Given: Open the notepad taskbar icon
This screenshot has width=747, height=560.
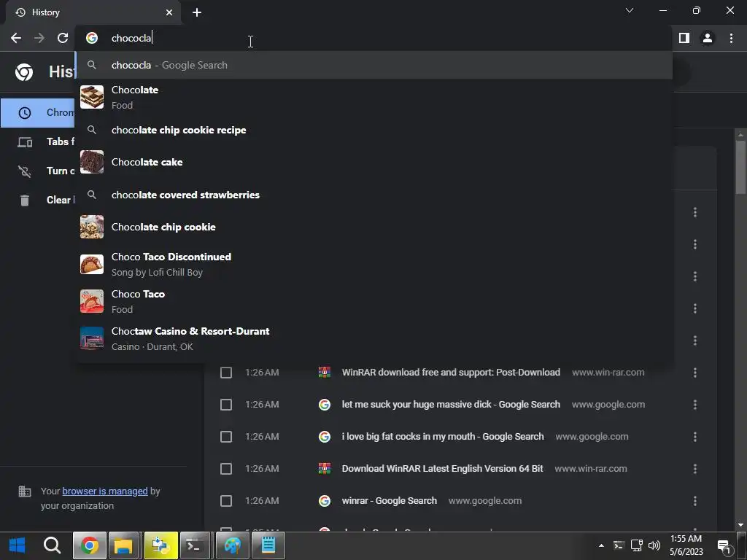Looking at the screenshot, I should [x=268, y=545].
